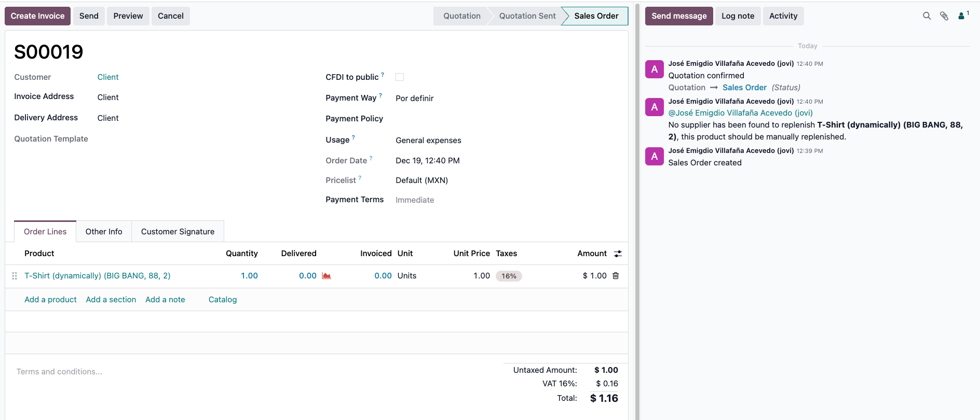Switch to the Other Info tab
This screenshot has width=980, height=420.
tap(104, 232)
